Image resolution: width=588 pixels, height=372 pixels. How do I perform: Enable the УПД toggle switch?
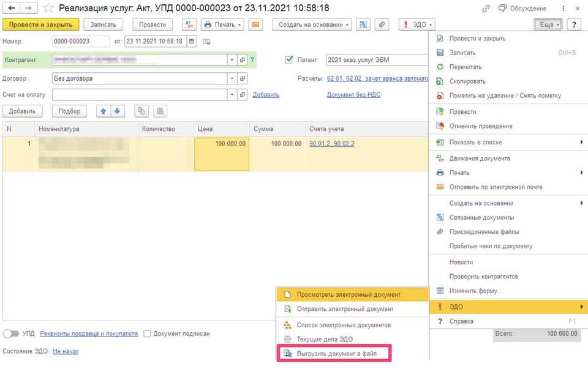(x=11, y=334)
